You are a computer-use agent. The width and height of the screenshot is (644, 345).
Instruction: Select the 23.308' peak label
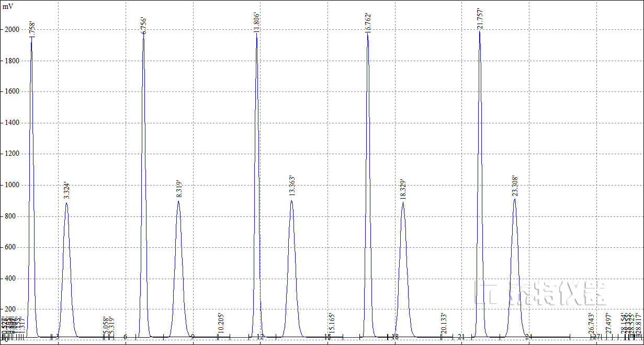click(515, 186)
